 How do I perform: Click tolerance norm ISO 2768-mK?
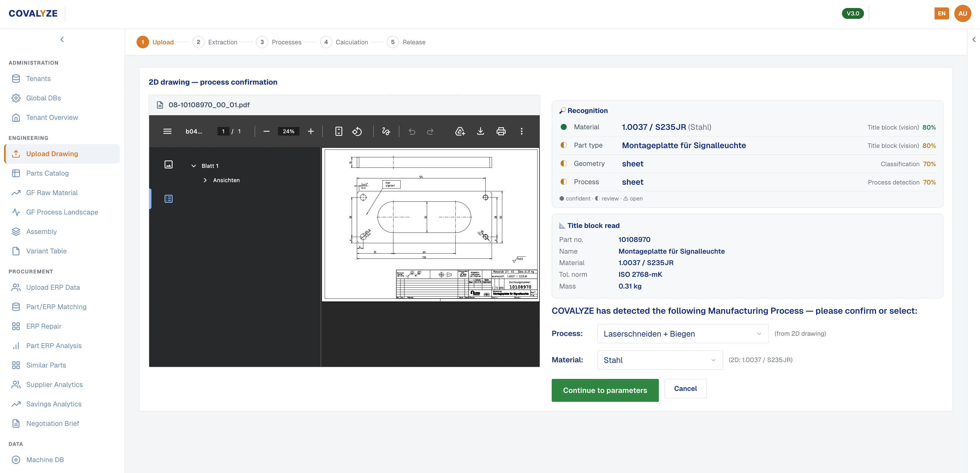pyautogui.click(x=640, y=275)
